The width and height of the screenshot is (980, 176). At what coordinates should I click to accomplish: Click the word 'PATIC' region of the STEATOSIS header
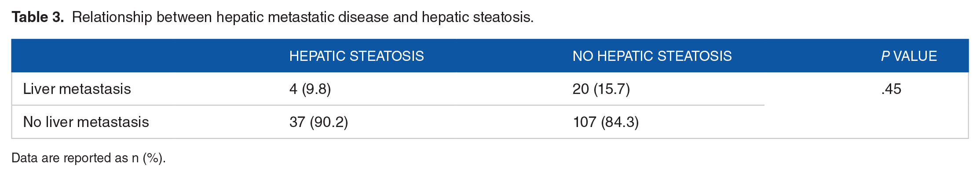tap(325, 56)
